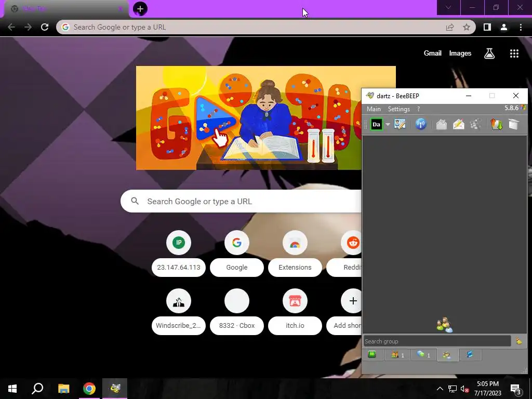Open File Explorer from the taskbar
This screenshot has height=399, width=532.
pos(63,389)
